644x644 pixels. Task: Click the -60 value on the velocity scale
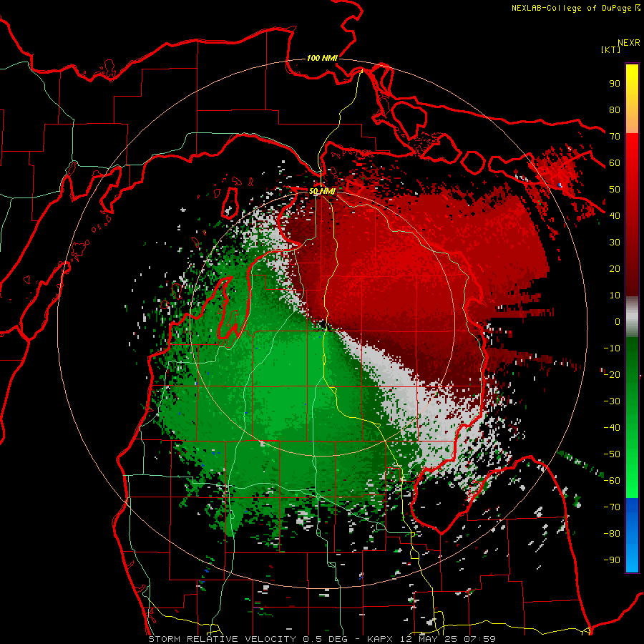click(x=612, y=481)
